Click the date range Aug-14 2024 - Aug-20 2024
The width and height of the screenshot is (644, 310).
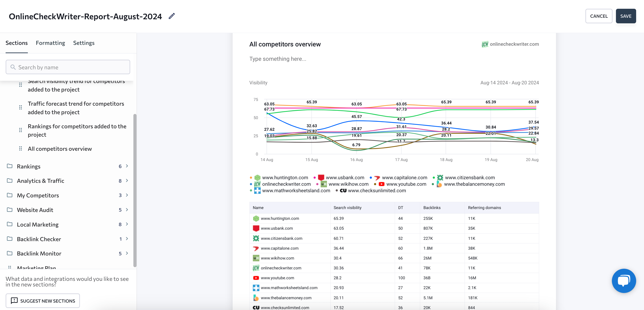point(509,83)
